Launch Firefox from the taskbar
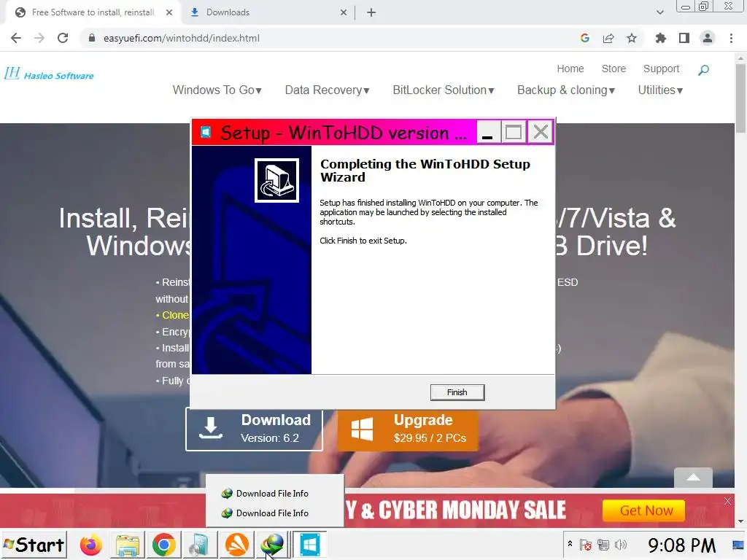Image resolution: width=747 pixels, height=560 pixels. coord(90,545)
